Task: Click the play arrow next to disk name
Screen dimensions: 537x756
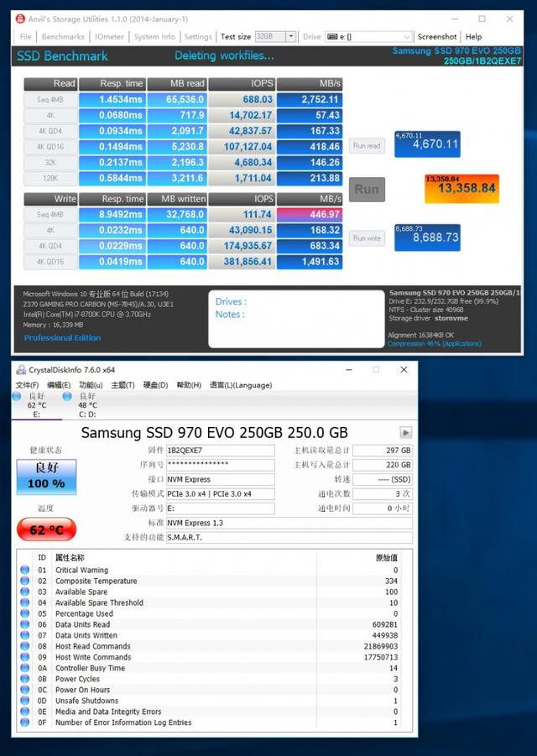Action: click(406, 432)
